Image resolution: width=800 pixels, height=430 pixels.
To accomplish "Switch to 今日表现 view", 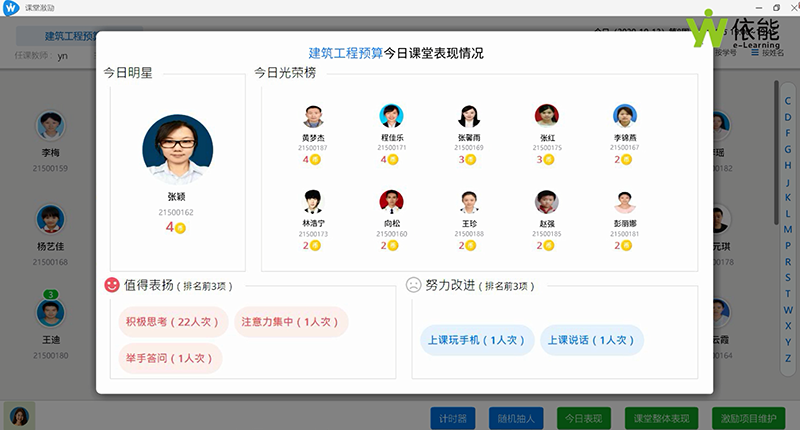I will point(585,417).
